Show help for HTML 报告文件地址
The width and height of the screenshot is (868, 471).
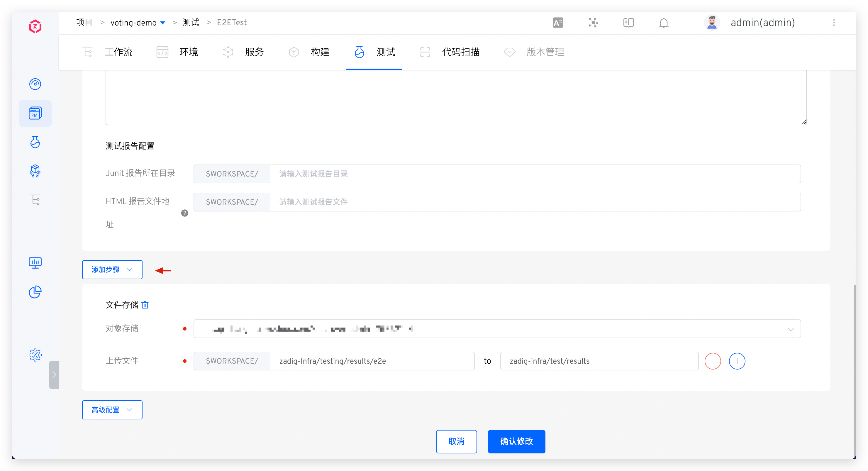[x=185, y=213]
